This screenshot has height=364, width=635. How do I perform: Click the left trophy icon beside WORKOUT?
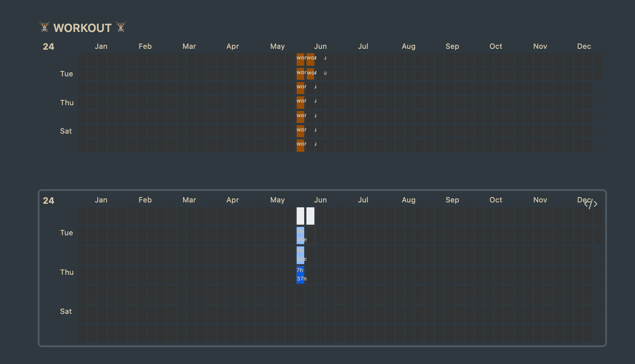(44, 27)
